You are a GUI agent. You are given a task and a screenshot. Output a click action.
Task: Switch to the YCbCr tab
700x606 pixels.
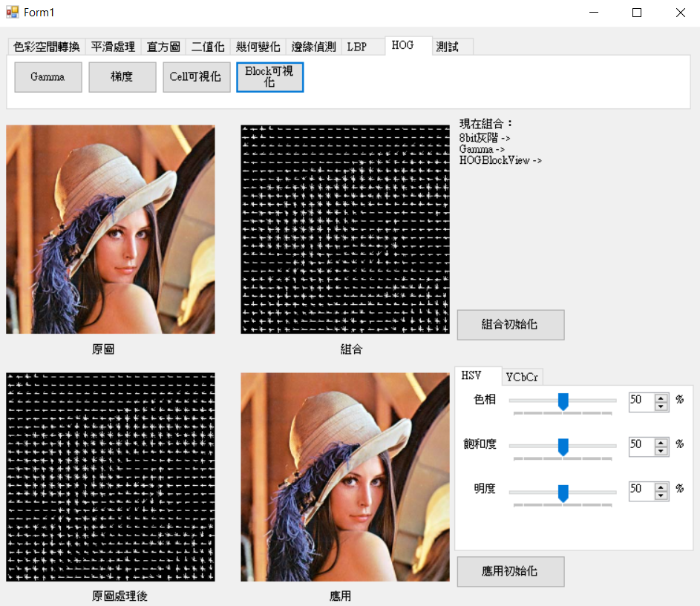[x=522, y=378]
